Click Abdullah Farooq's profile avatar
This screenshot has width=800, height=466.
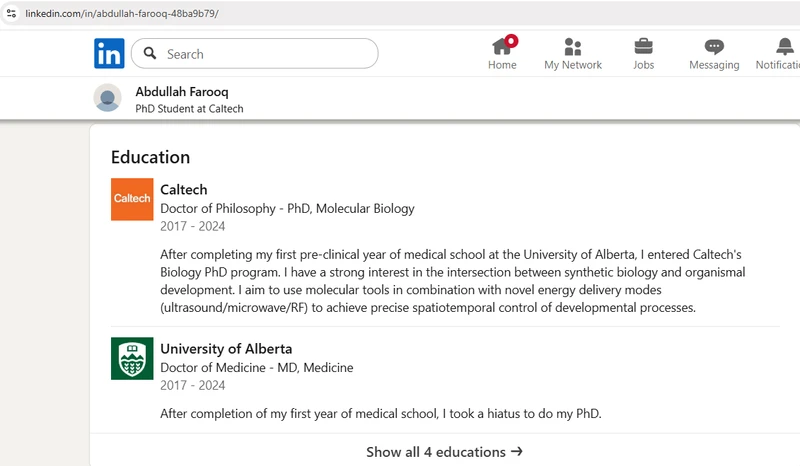(x=107, y=98)
